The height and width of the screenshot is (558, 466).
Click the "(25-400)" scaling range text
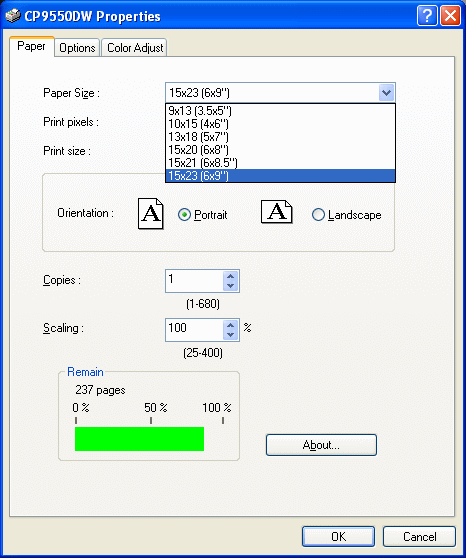pos(203,353)
